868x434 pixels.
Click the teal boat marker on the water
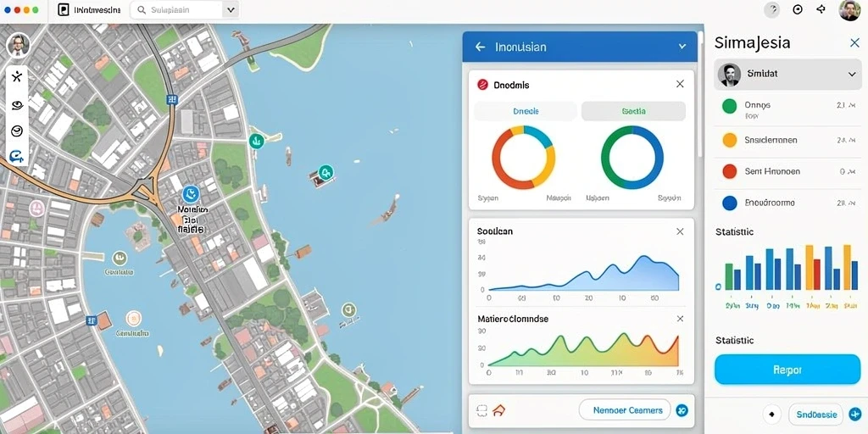(x=325, y=172)
